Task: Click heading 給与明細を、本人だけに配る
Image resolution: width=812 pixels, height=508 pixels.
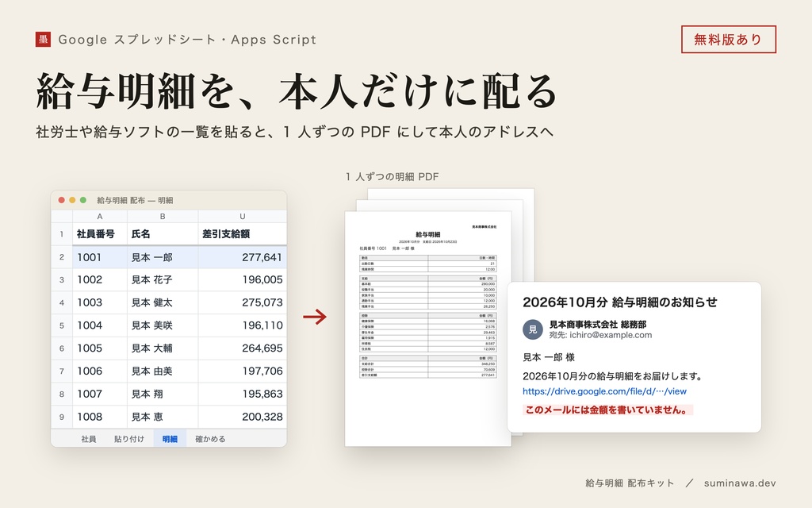Action: 297,91
